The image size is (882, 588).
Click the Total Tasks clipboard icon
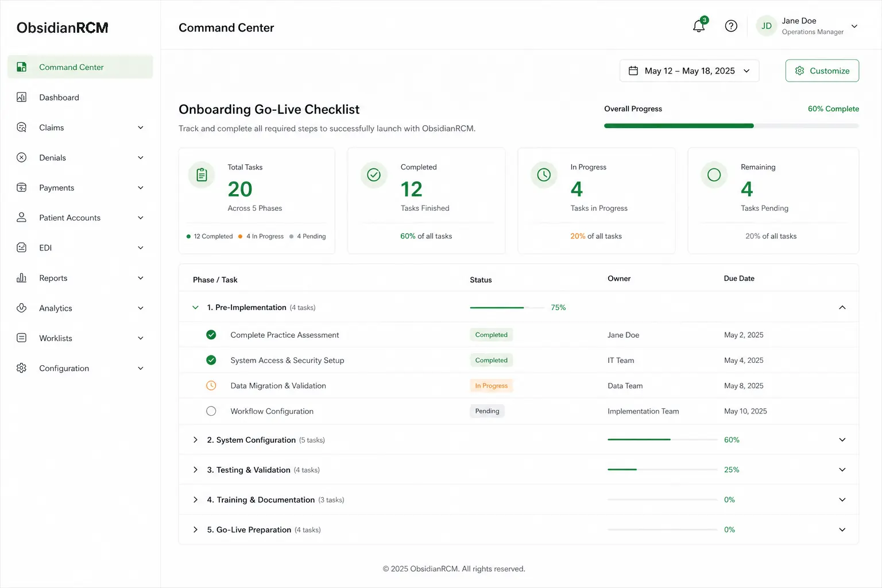(x=202, y=175)
